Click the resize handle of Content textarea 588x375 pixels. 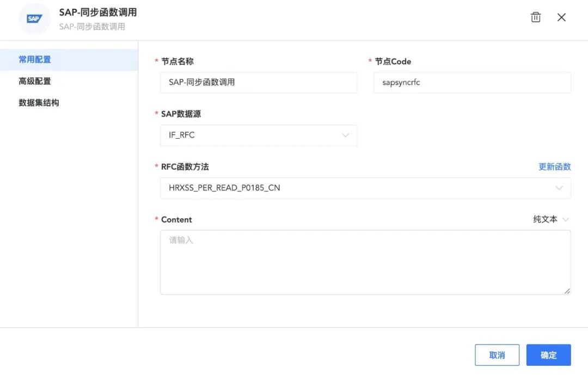point(567,291)
